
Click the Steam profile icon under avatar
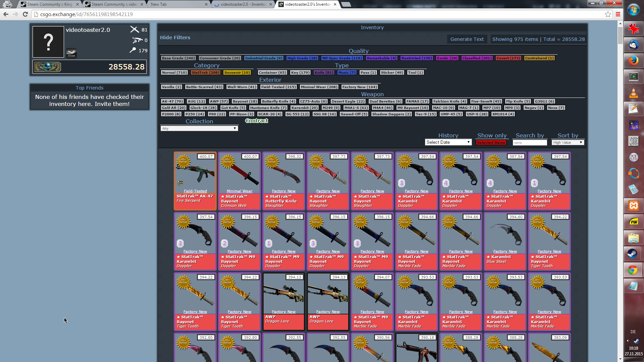(x=71, y=53)
